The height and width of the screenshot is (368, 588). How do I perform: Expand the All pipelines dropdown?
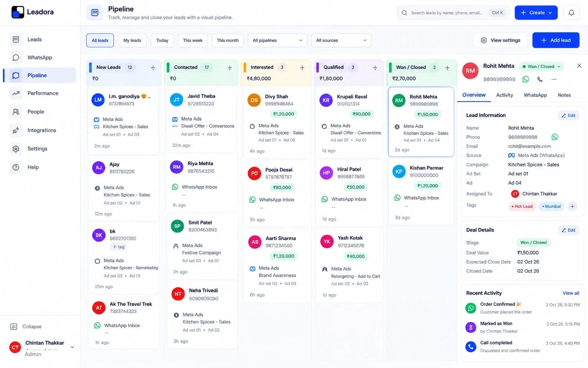(x=277, y=40)
